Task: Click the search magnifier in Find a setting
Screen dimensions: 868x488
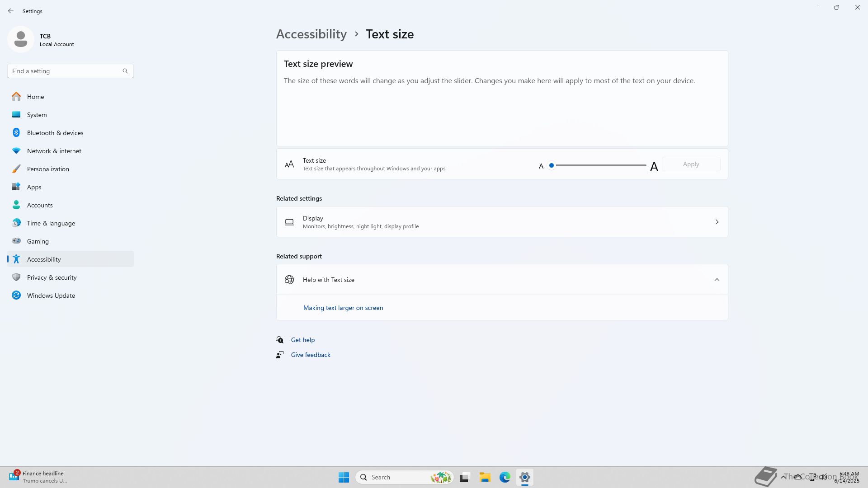Action: click(125, 71)
